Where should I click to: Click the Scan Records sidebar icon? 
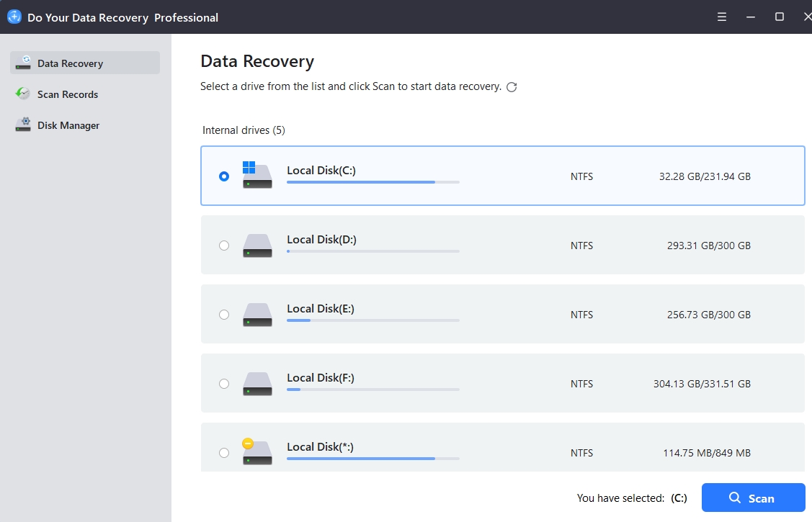24,94
